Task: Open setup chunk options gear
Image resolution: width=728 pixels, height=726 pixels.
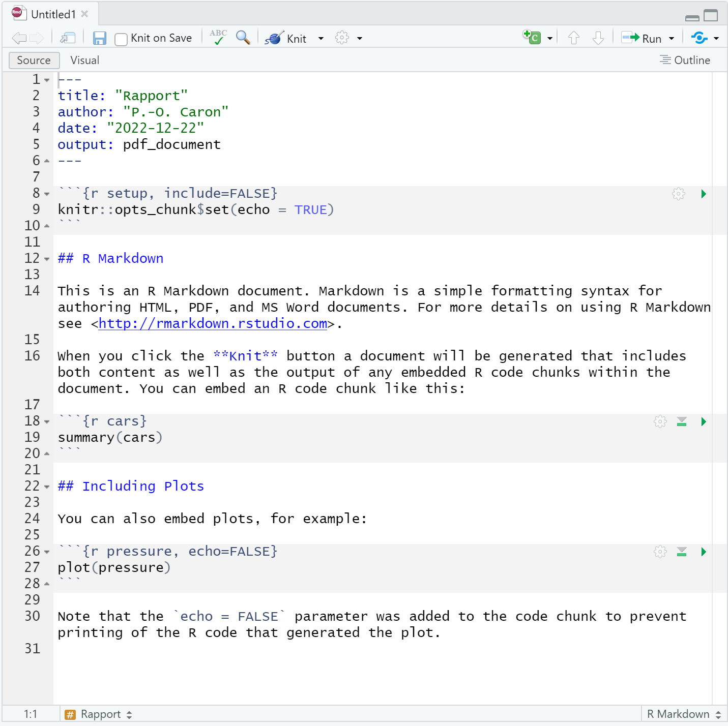Action: coord(679,194)
